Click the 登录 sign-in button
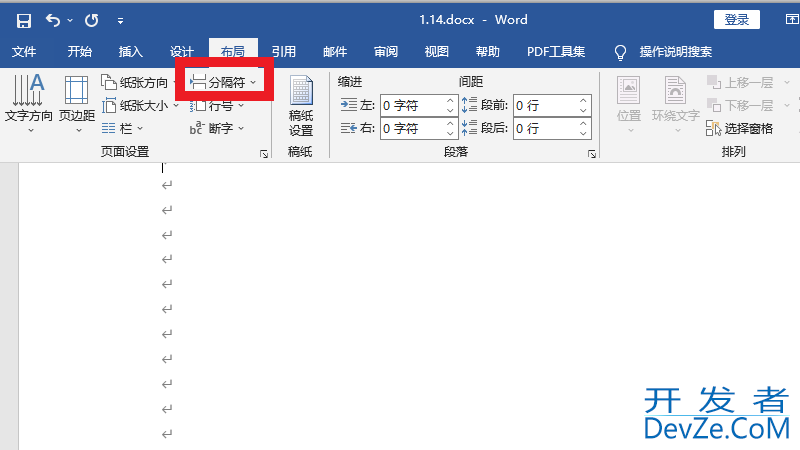 click(x=737, y=20)
